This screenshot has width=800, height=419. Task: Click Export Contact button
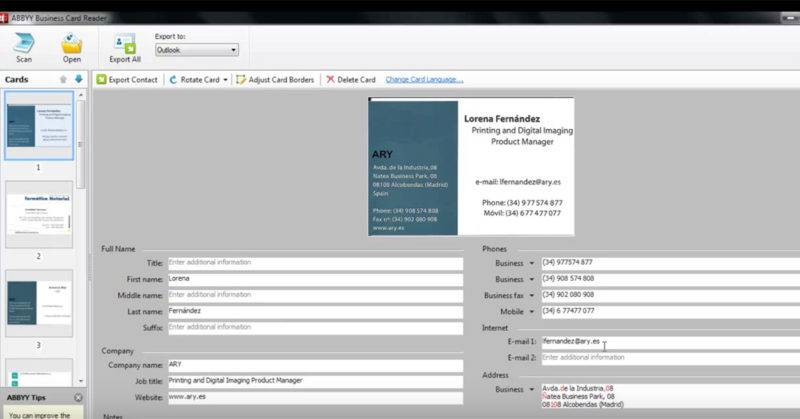click(x=127, y=80)
